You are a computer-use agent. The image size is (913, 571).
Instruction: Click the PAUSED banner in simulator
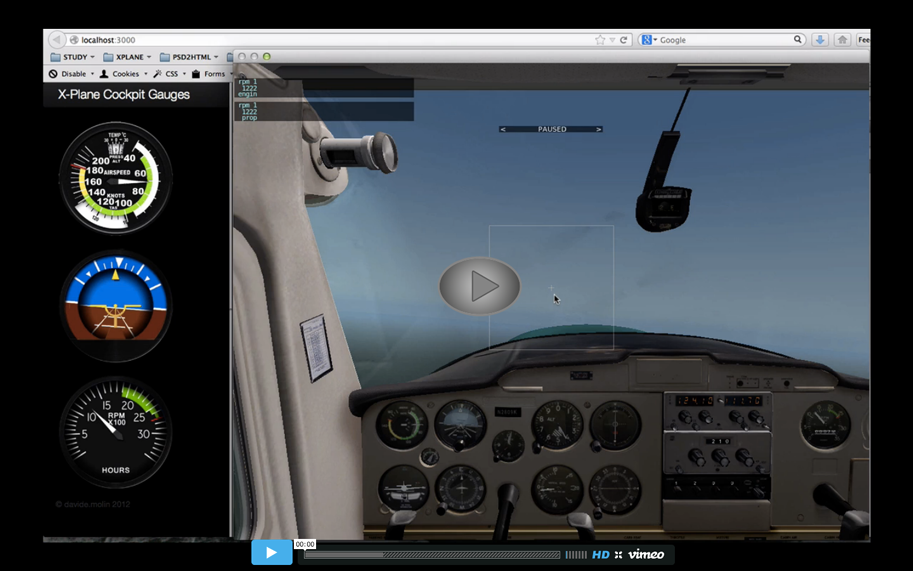551,129
